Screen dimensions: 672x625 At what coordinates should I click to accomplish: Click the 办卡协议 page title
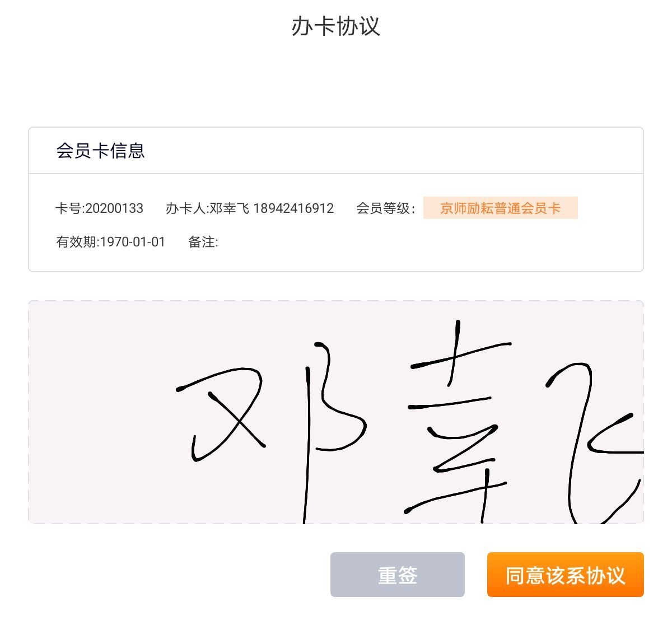336,26
